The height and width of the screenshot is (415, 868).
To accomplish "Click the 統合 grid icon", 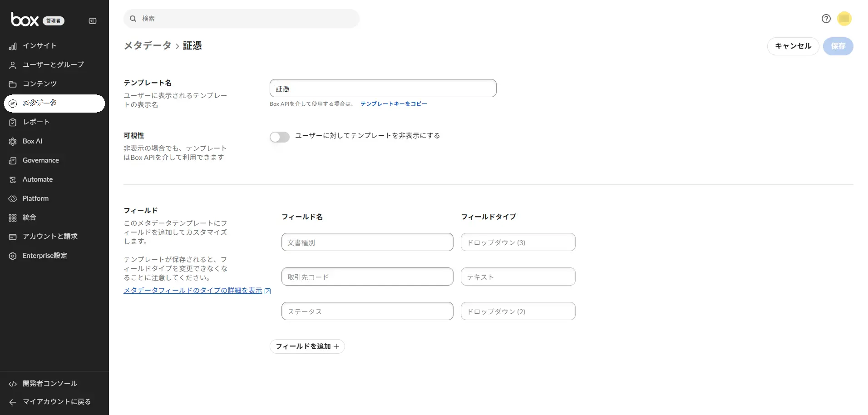I will (13, 217).
